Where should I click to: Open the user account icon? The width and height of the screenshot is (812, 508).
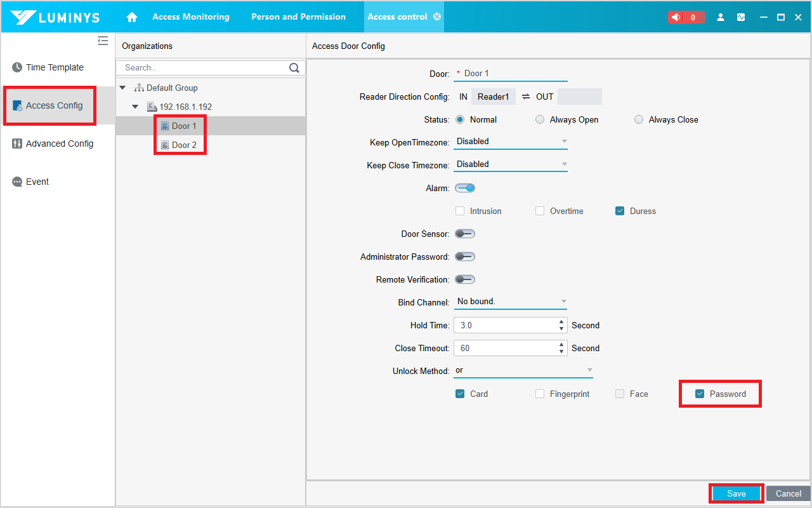[x=721, y=17]
